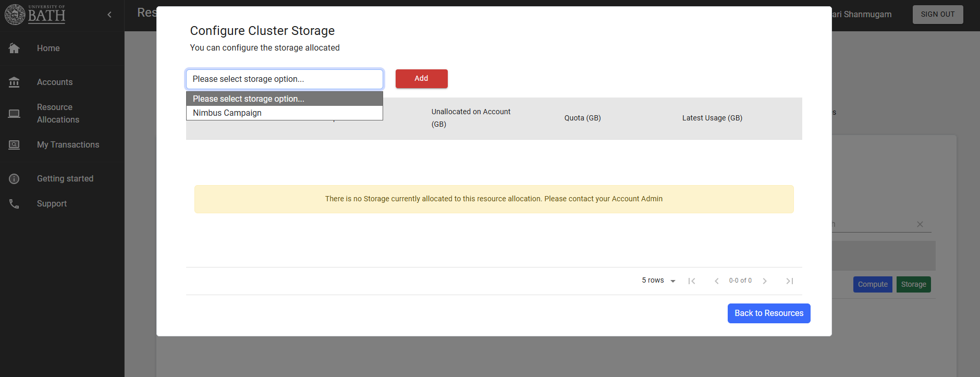The width and height of the screenshot is (980, 377).
Task: Click the Home house icon in sidebar
Action: point(14,48)
